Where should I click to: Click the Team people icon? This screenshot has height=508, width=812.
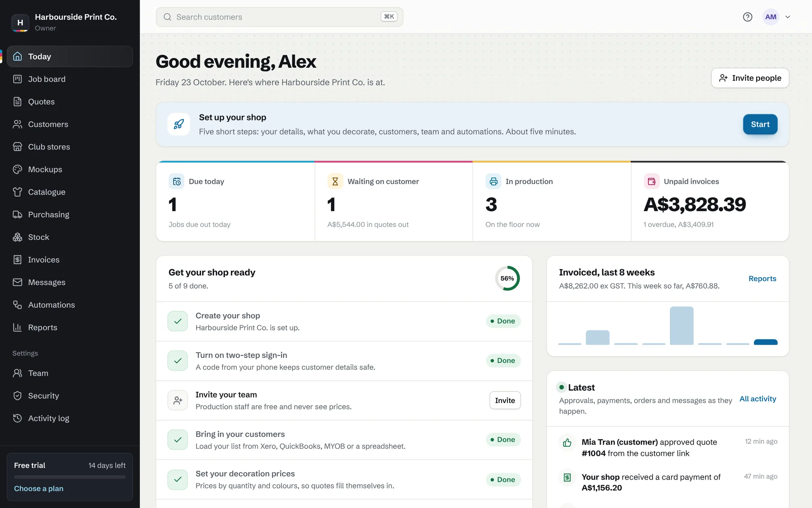(x=17, y=373)
